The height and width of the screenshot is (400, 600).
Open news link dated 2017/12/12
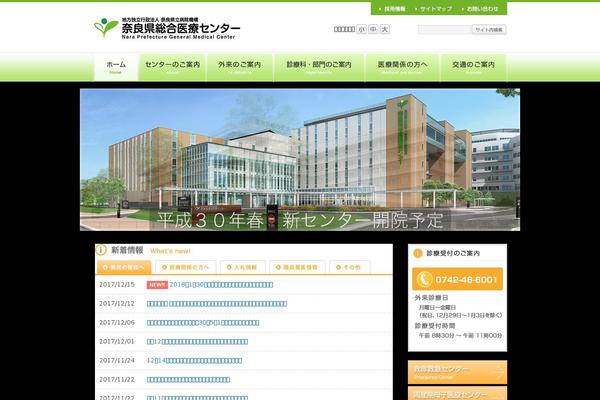pyautogui.click(x=217, y=304)
